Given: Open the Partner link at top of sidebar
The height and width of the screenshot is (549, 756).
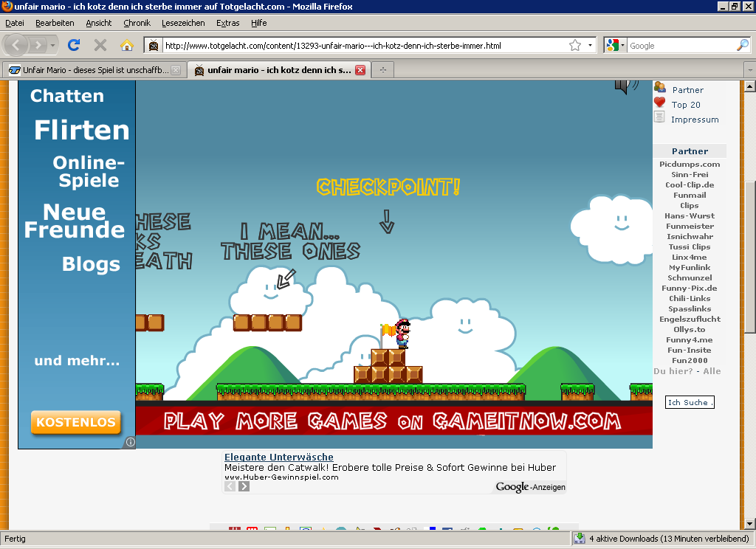Looking at the screenshot, I should tap(687, 89).
